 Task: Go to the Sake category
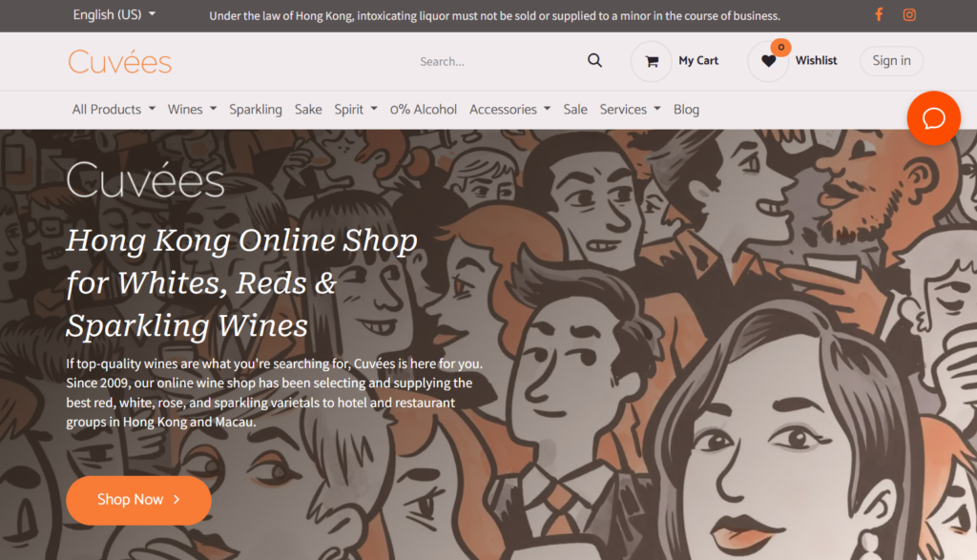(308, 110)
